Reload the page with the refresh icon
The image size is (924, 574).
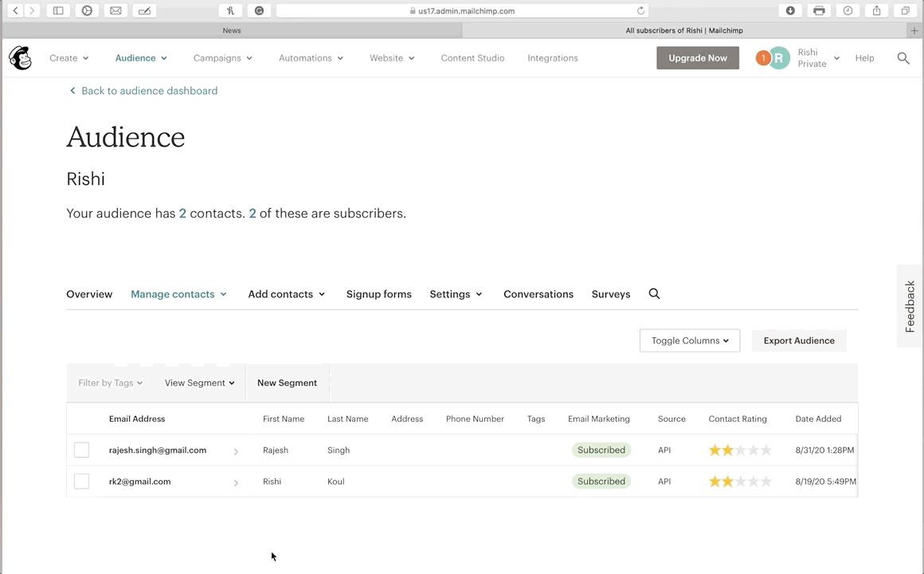[x=640, y=11]
